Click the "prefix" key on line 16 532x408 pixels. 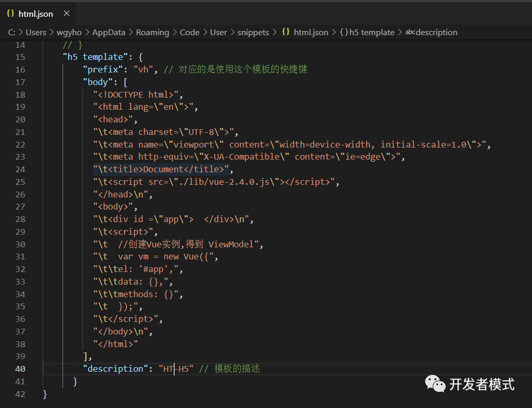(103, 70)
